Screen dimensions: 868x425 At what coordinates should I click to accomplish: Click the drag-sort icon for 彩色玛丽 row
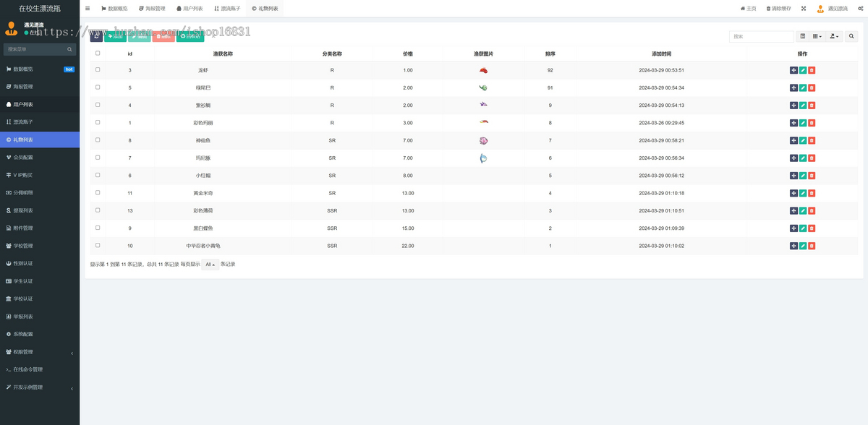(x=793, y=123)
